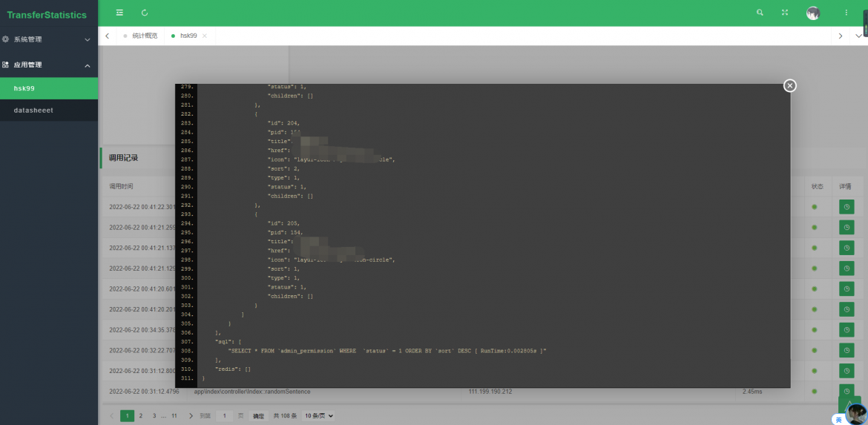Open the user avatar menu
Image resolution: width=868 pixels, height=425 pixels.
coord(812,13)
